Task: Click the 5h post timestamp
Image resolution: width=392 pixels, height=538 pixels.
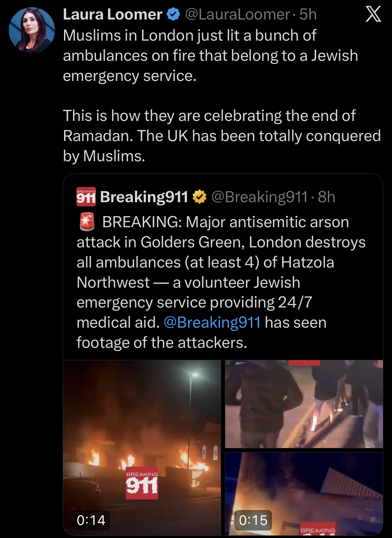Action: tap(308, 14)
